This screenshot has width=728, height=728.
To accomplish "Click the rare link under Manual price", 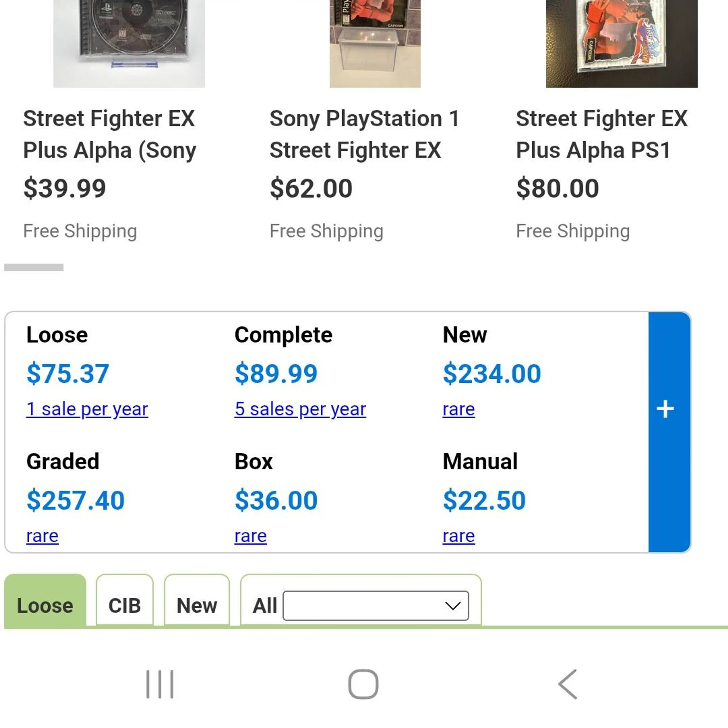I will 459,536.
